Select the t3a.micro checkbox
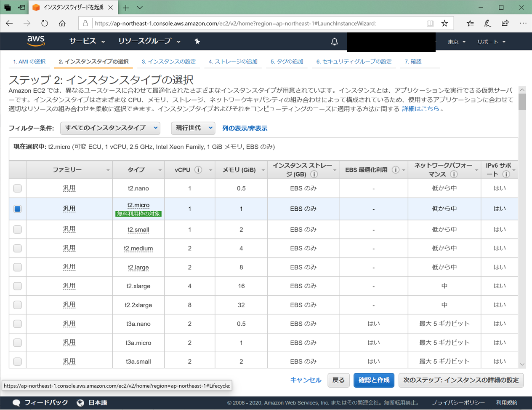532x410 pixels. (17, 343)
